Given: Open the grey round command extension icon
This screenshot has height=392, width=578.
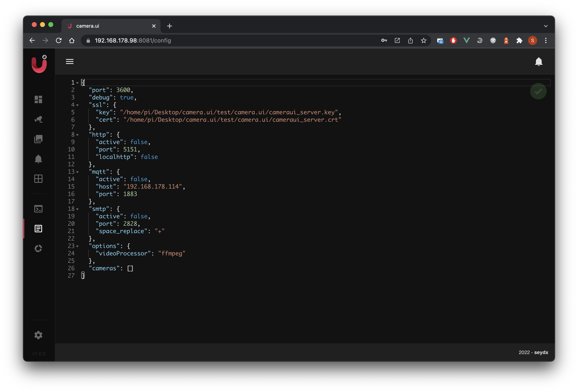Looking at the screenshot, I should coord(493,41).
